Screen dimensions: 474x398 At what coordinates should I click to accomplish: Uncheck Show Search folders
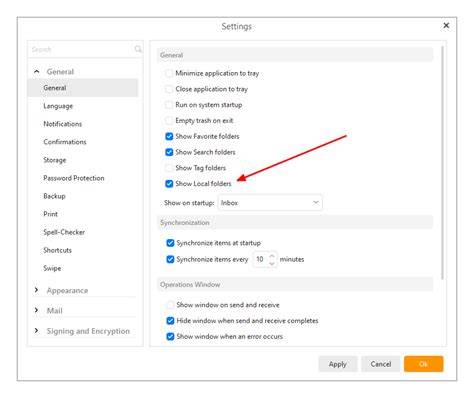coord(169,152)
